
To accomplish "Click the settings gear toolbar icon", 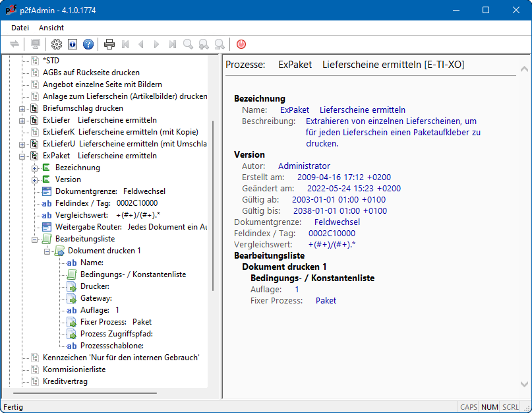I will coord(57,44).
